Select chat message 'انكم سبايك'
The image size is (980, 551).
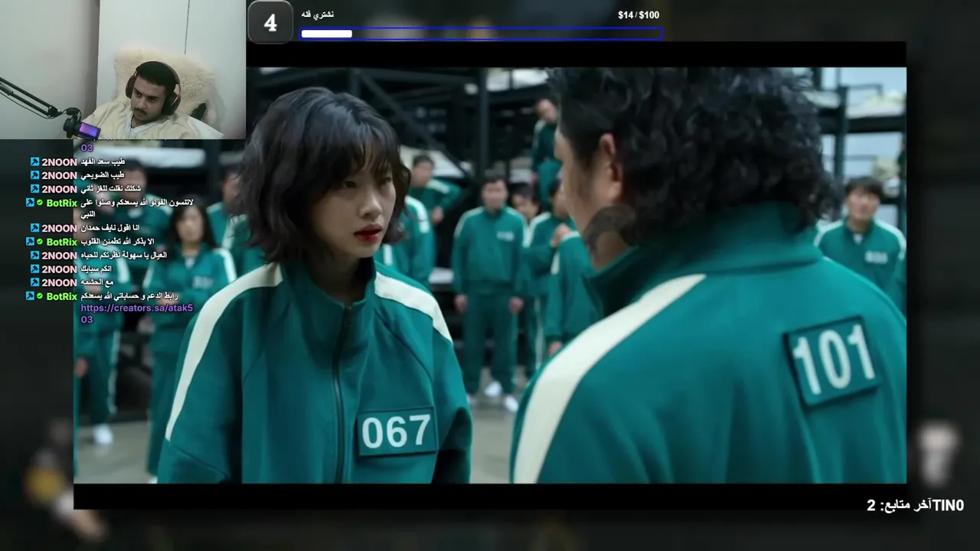tap(96, 269)
